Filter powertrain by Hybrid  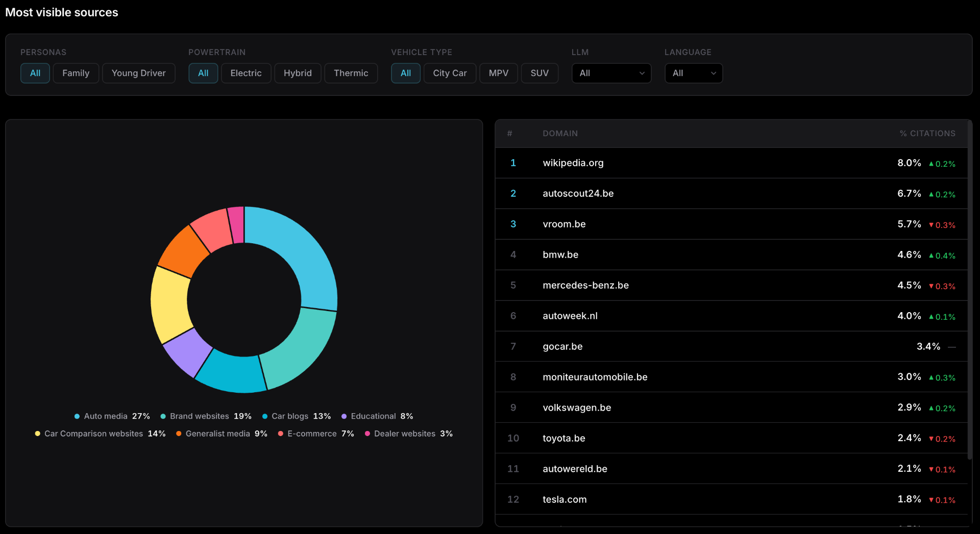(x=298, y=73)
